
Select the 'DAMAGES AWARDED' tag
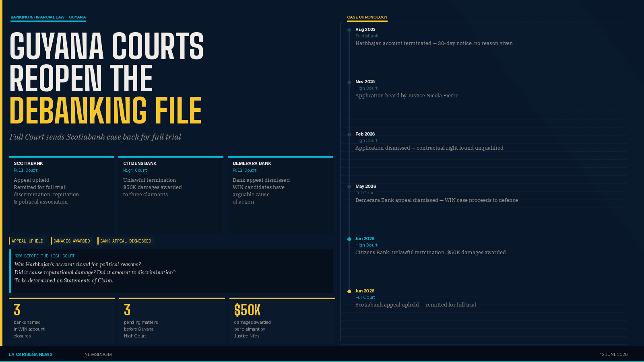(x=72, y=241)
